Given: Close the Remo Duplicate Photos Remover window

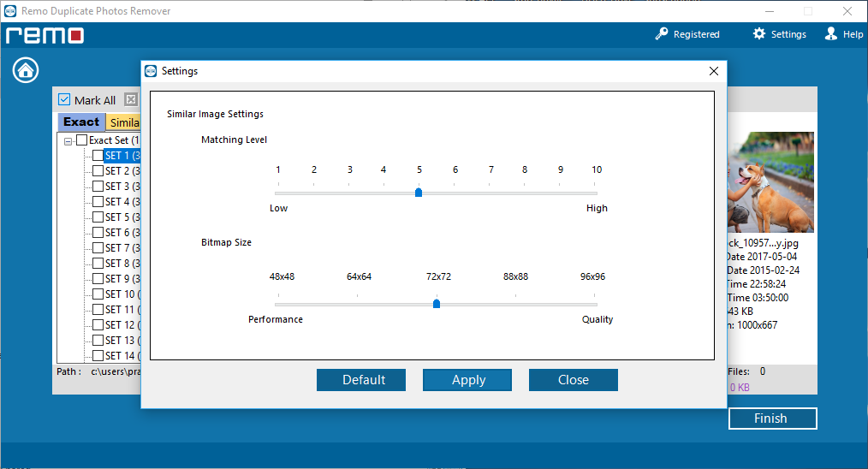Looking at the screenshot, I should point(847,11).
